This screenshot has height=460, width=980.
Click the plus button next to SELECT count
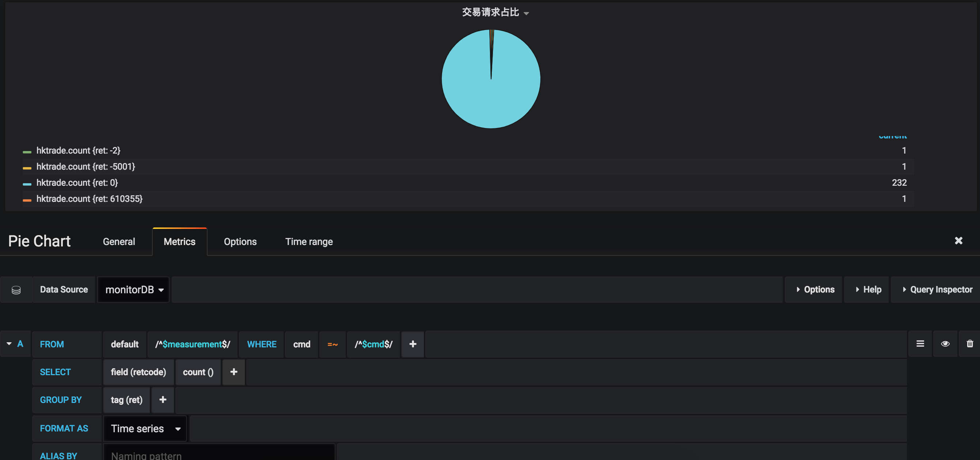234,372
